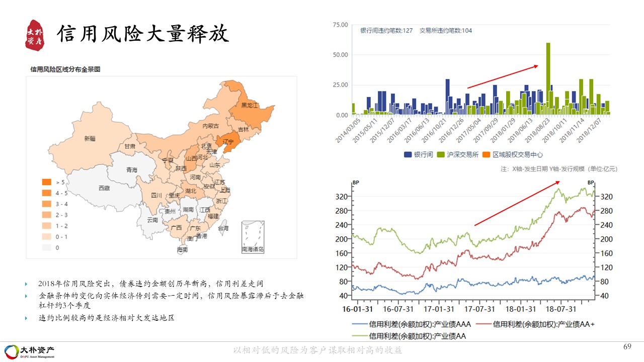Select the bullet starting 2018年信用风险突出
This screenshot has height=362, width=644.
click(x=151, y=284)
